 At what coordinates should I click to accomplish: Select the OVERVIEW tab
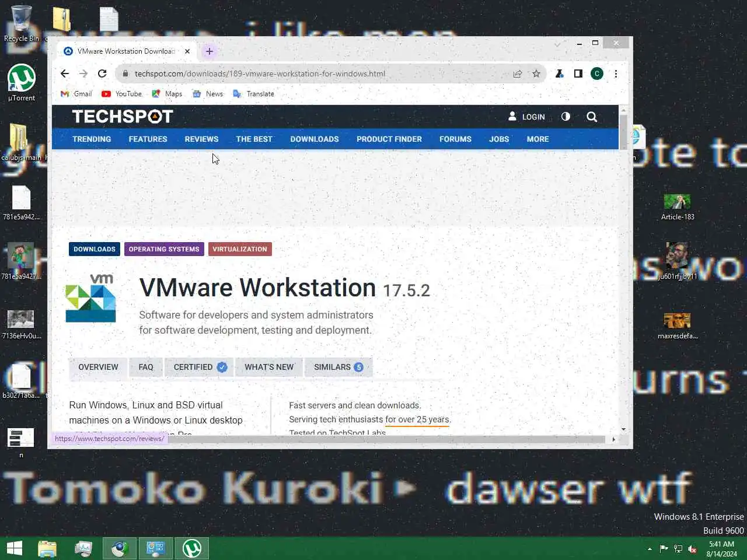[x=98, y=367]
